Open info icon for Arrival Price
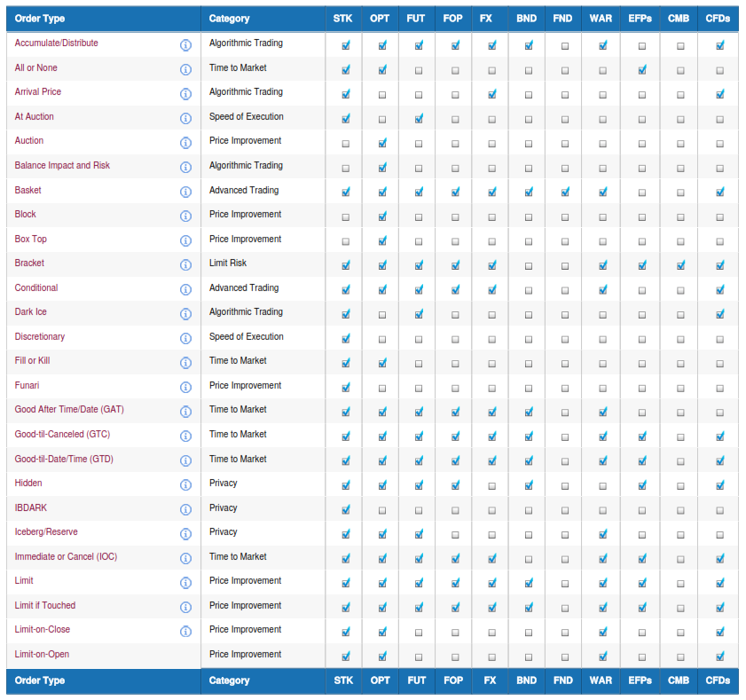 coord(185,94)
